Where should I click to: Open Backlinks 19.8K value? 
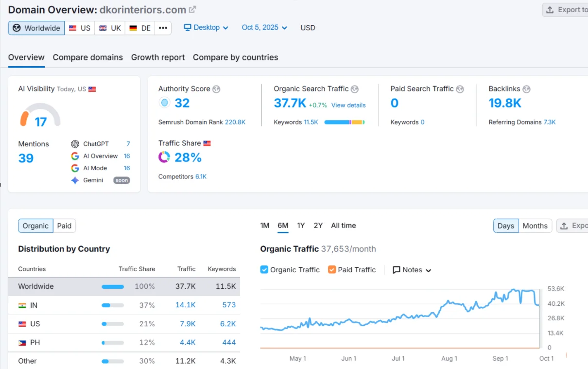505,103
